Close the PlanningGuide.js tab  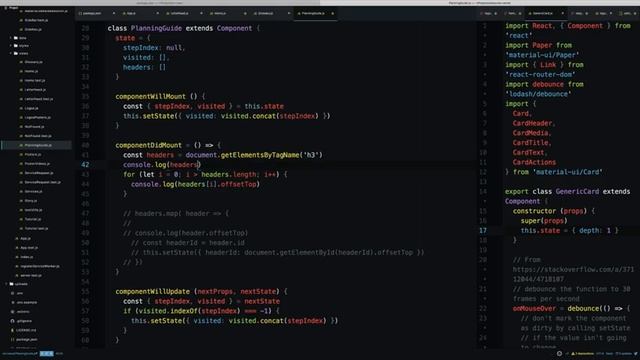click(x=333, y=13)
